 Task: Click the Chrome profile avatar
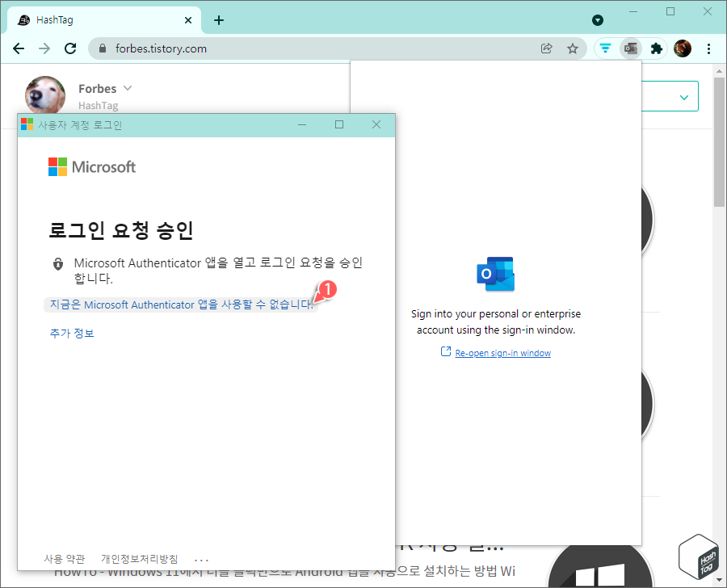click(683, 48)
